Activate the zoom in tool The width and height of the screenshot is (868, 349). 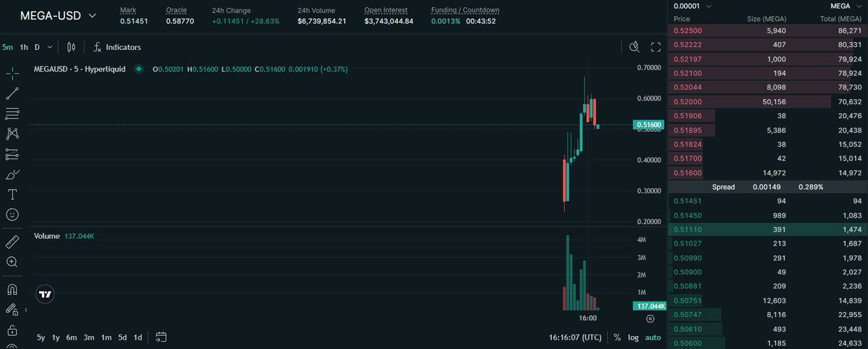[12, 261]
